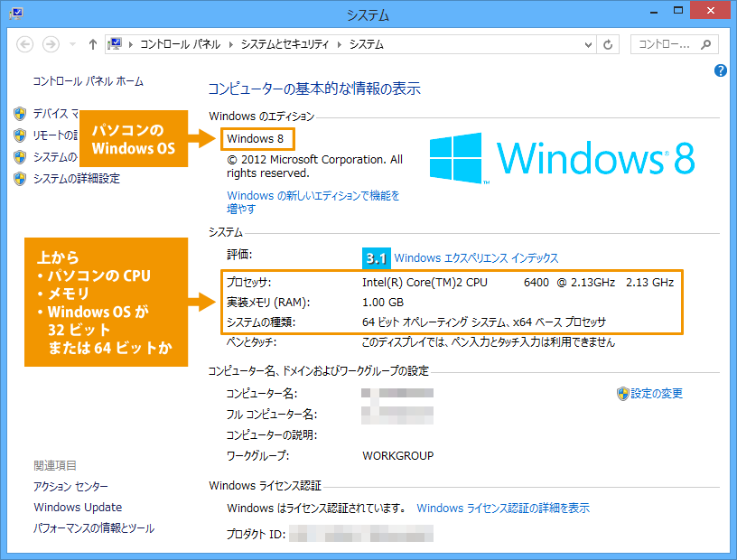The width and height of the screenshot is (737, 560).
Task: Click shield icon next to 設定の変更
Action: point(623,394)
